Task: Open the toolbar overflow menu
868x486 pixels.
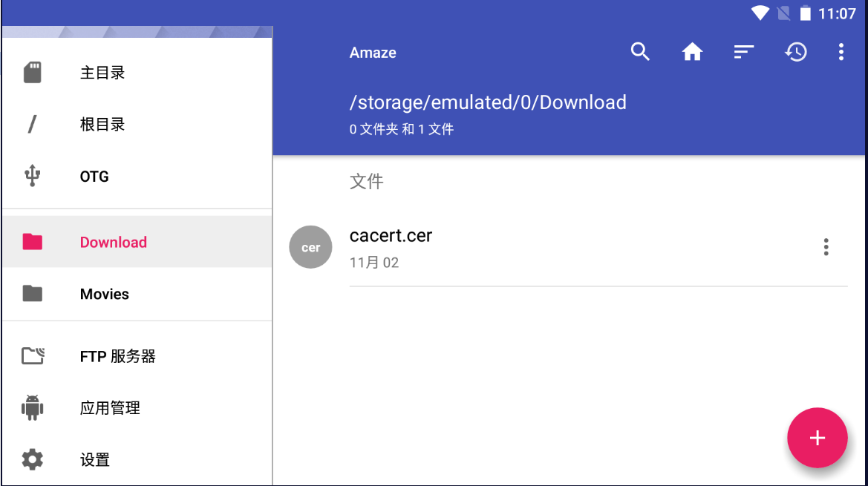Action: 841,52
